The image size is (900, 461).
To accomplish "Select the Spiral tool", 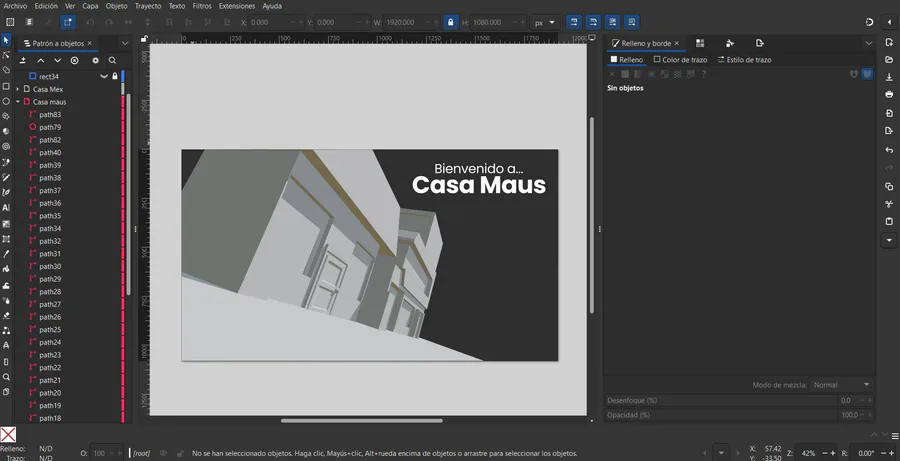I will click(6, 146).
